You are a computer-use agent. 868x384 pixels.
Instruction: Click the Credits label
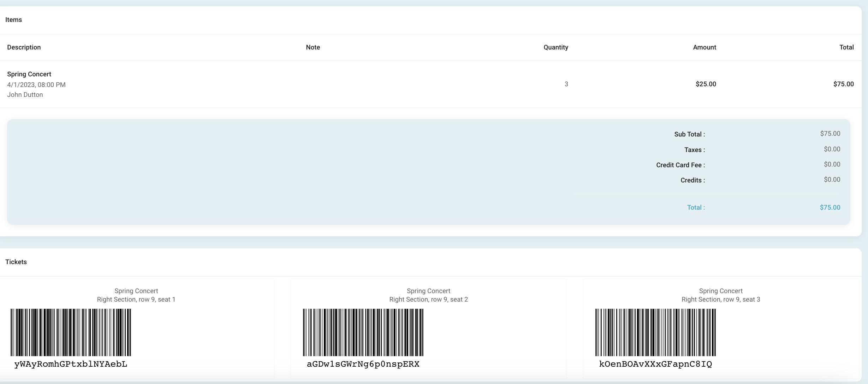[x=693, y=180]
